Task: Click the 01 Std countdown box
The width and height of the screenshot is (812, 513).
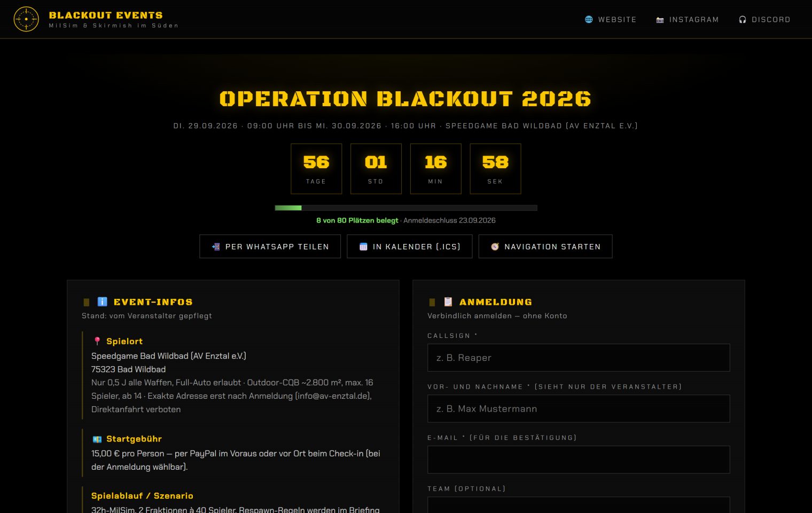Action: pyautogui.click(x=376, y=169)
